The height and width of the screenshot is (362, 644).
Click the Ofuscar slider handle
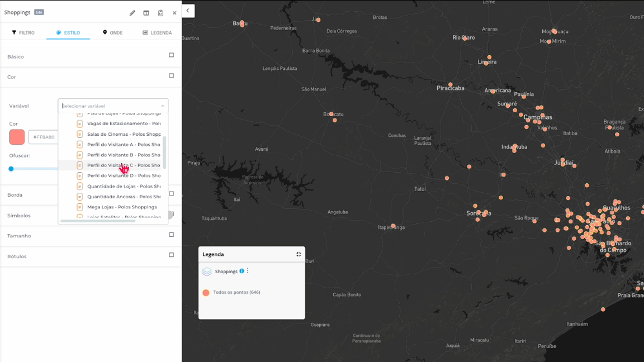click(11, 169)
